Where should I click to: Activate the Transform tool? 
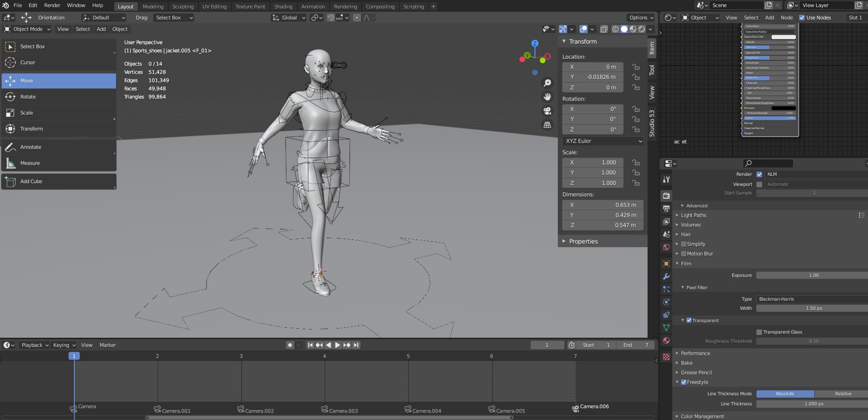(59, 129)
